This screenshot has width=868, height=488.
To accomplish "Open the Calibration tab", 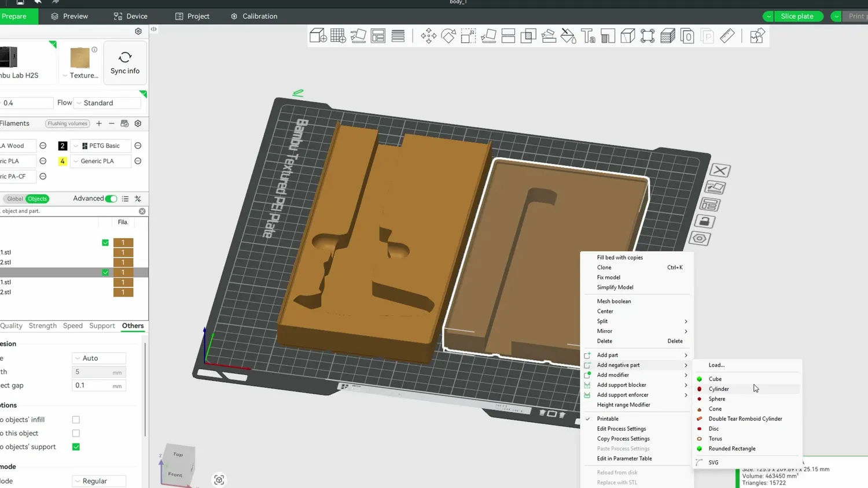I will tap(254, 16).
